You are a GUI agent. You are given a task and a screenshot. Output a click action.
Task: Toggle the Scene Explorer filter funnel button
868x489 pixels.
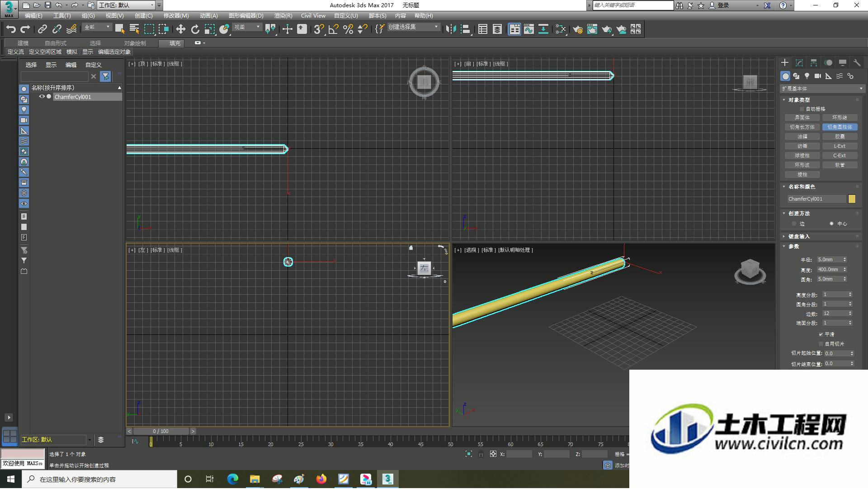coord(105,76)
